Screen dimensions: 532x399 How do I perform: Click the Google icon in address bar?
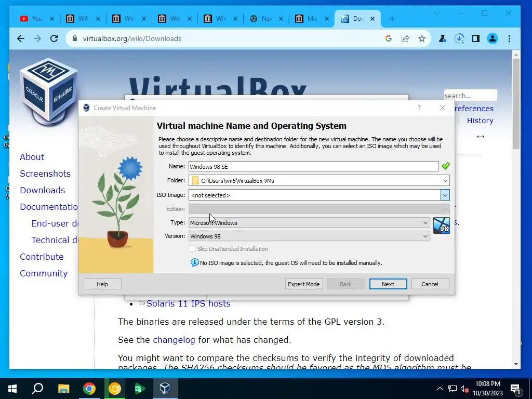pos(389,38)
